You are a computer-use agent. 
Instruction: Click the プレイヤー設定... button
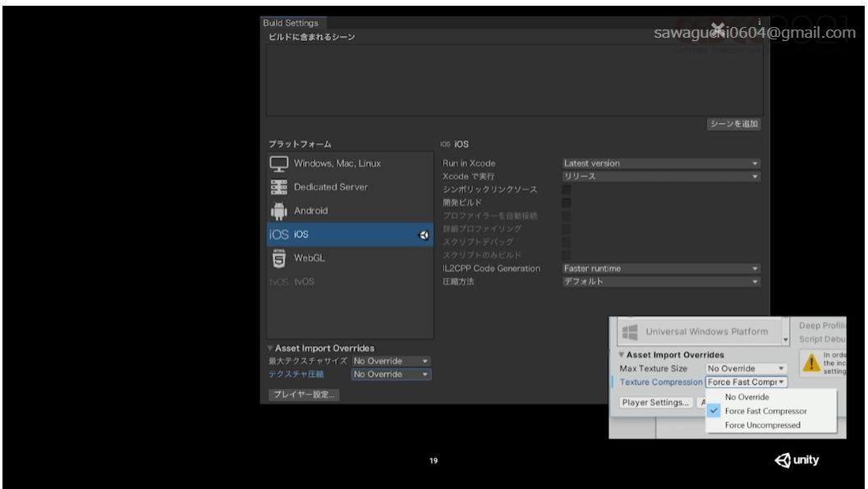pos(304,395)
